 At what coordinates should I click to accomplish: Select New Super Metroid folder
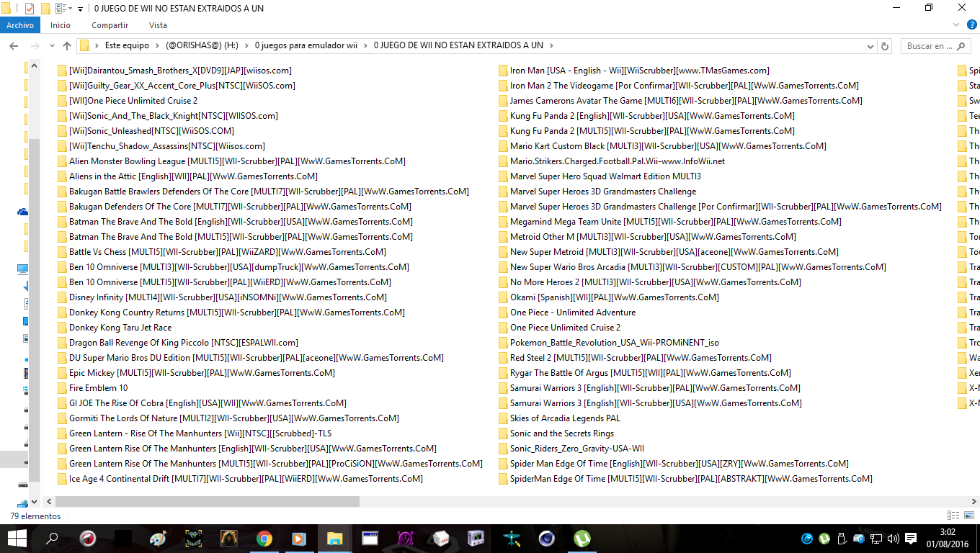click(669, 252)
